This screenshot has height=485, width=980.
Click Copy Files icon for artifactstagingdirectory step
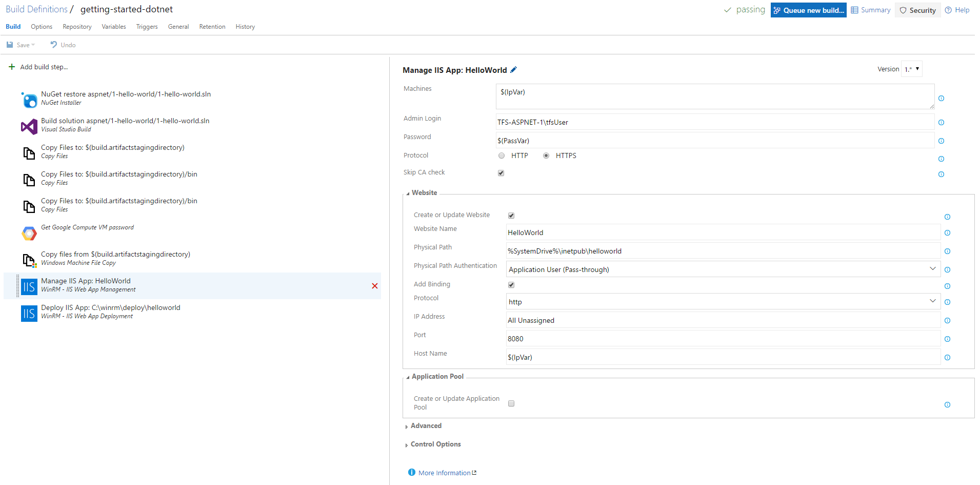29,153
